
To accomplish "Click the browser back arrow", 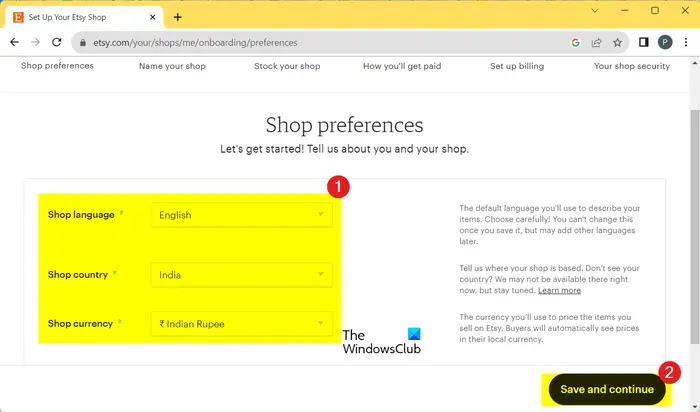I will pyautogui.click(x=14, y=43).
